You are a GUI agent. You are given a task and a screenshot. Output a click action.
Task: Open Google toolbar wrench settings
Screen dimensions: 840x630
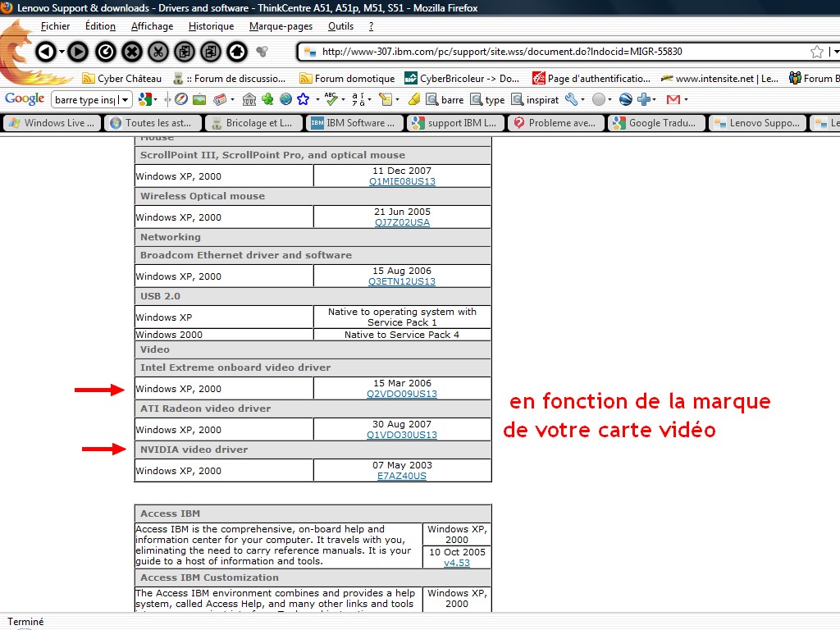coord(572,99)
